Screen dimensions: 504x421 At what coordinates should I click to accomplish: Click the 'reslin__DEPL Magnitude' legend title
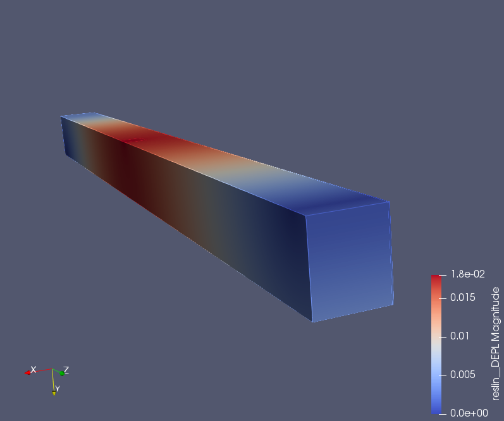(496, 343)
